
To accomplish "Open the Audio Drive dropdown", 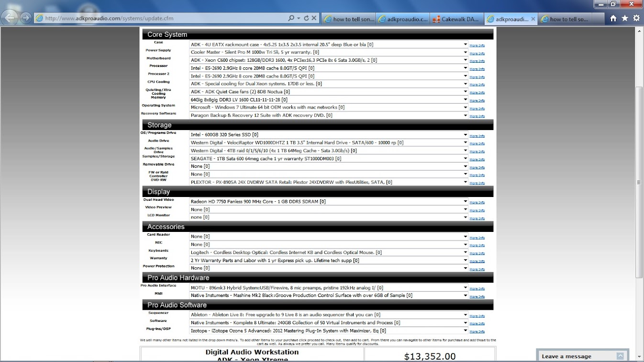I will coord(328,143).
